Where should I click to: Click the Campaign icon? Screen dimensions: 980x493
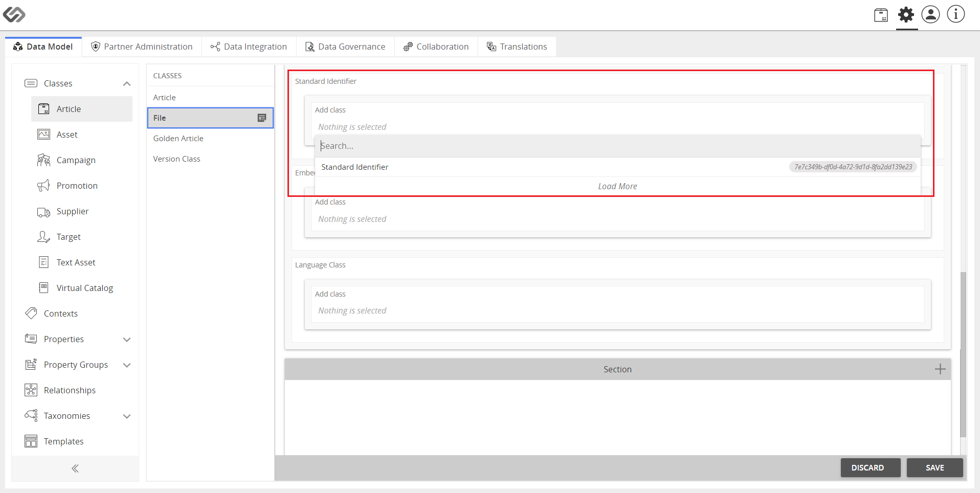(44, 160)
